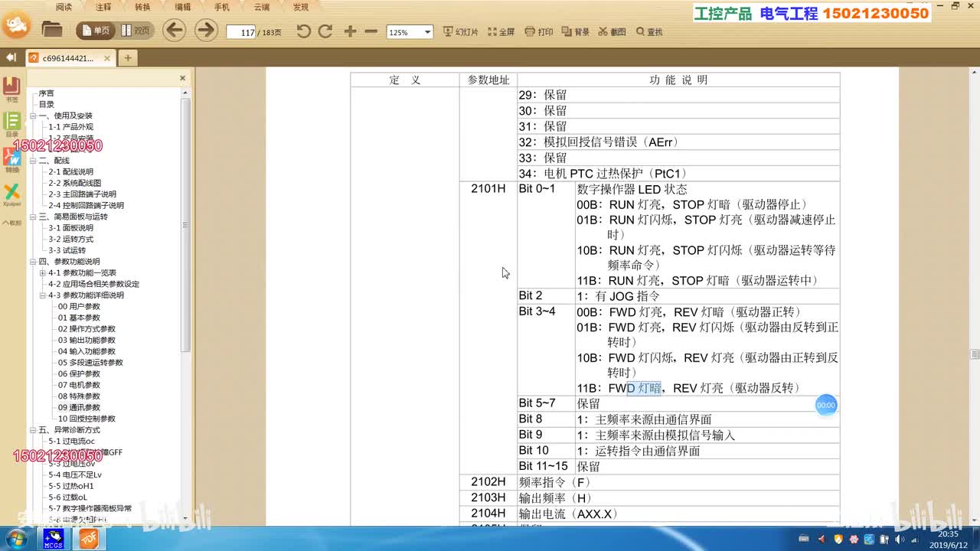The image size is (980, 551).
Task: Take a screenshot (截图)
Action: [x=612, y=32]
